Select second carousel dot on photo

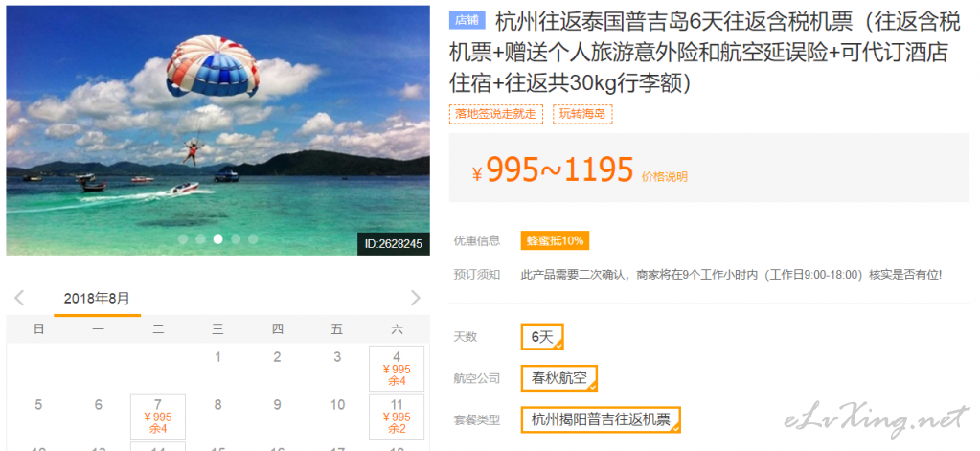(x=200, y=238)
